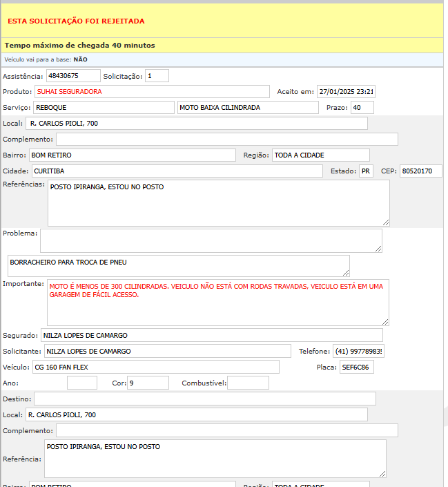Click the Importante red text area
The image size is (448, 487).
tap(218, 302)
